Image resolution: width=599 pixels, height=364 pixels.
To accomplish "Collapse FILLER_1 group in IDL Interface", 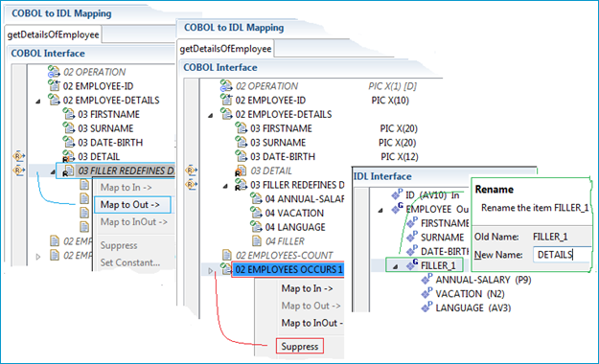I will tap(396, 266).
